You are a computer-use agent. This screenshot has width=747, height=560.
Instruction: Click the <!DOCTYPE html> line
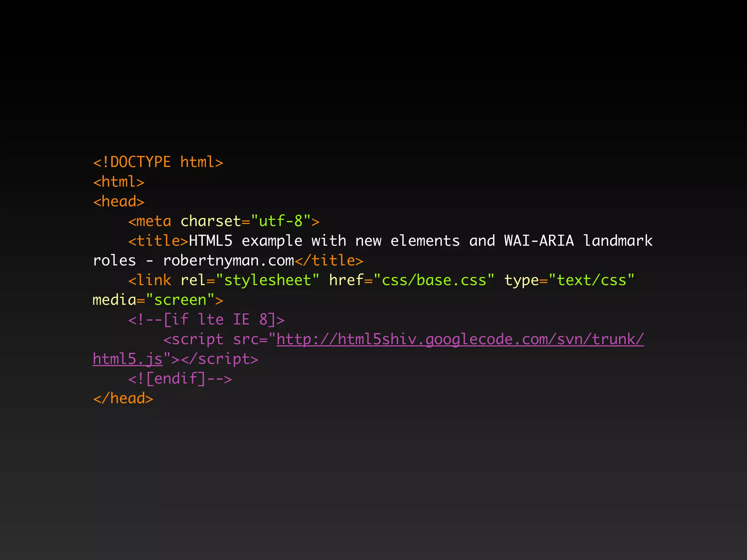(x=158, y=162)
